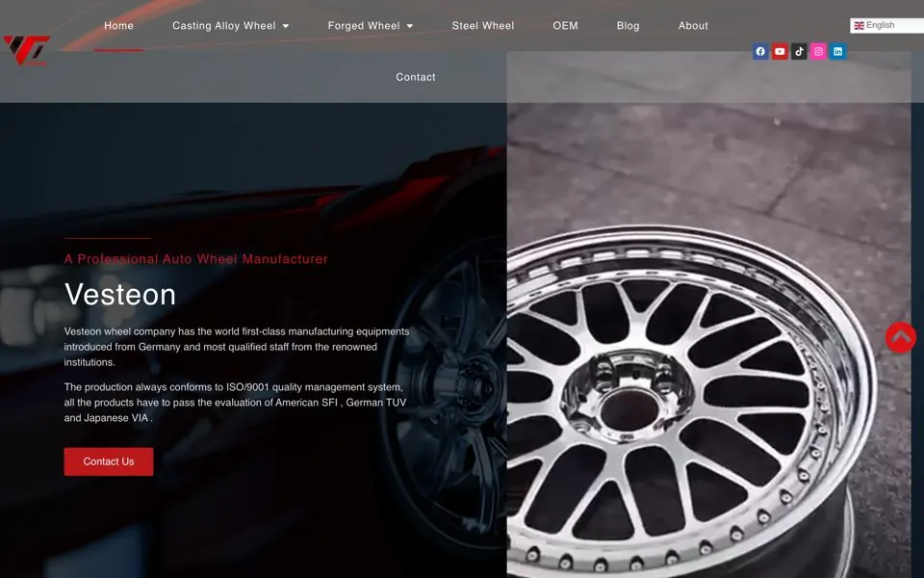Expand the Forged Wheel dropdown arrow
924x578 pixels.
pyautogui.click(x=410, y=26)
